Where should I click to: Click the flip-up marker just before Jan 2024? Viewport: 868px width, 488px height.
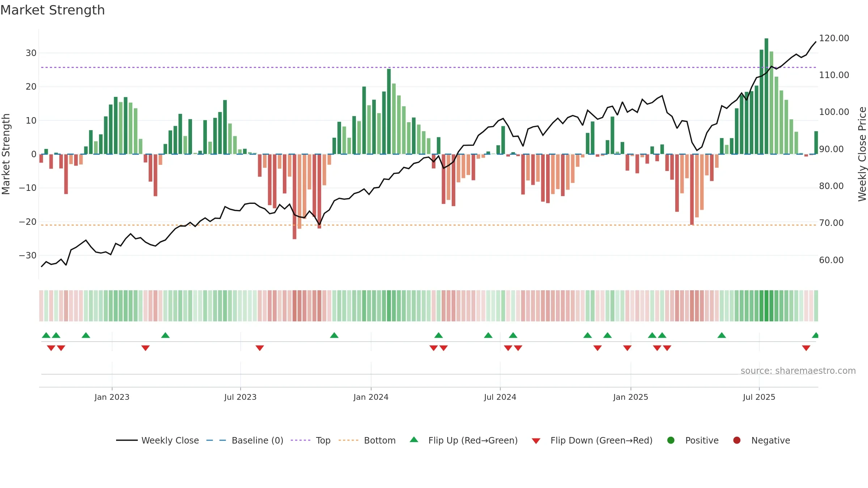pyautogui.click(x=334, y=335)
